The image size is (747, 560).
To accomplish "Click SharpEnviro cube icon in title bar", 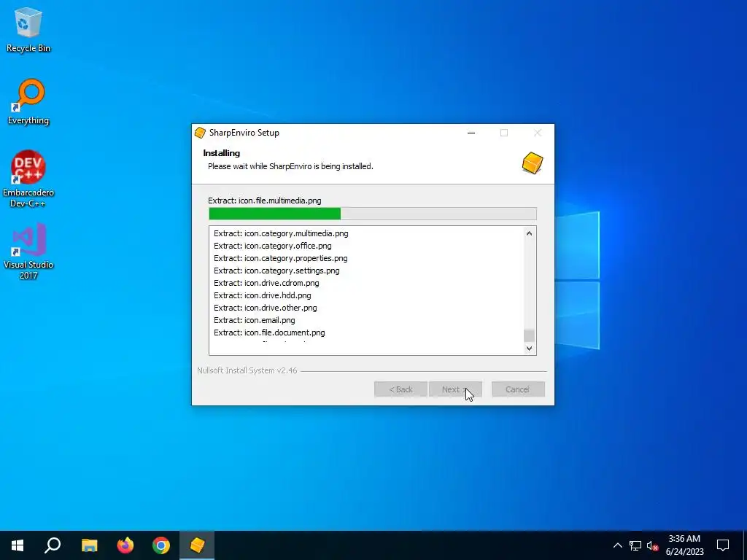I will coord(201,133).
